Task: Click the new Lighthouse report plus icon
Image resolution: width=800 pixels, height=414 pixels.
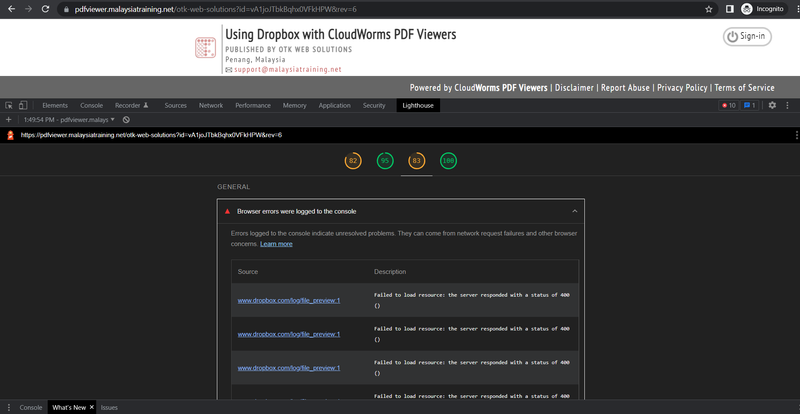Action: pos(8,120)
